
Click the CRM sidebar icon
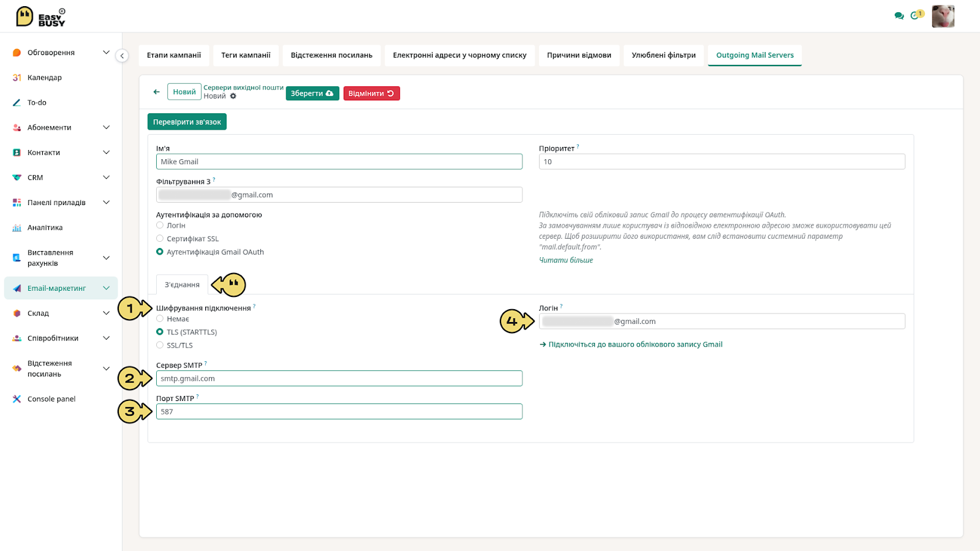pyautogui.click(x=17, y=178)
